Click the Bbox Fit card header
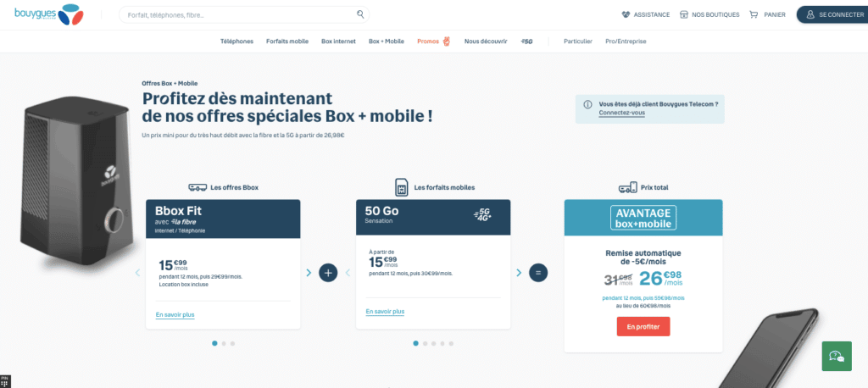This screenshot has height=388, width=868. click(x=223, y=219)
